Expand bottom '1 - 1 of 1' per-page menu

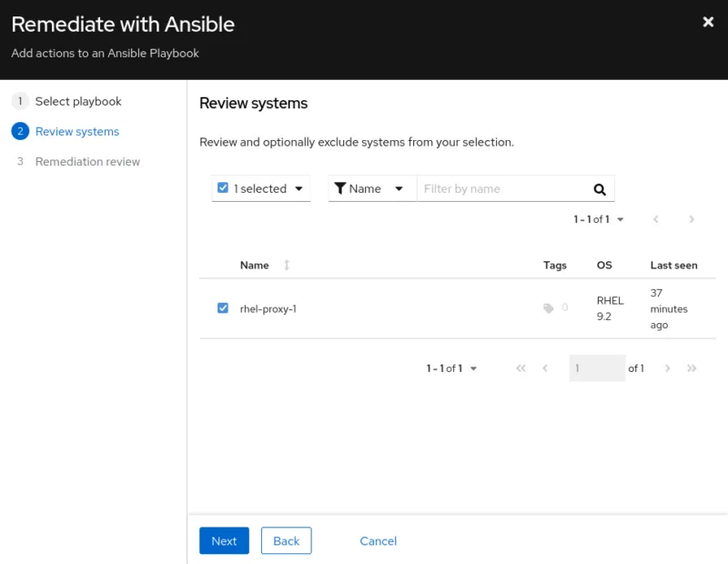[473, 368]
